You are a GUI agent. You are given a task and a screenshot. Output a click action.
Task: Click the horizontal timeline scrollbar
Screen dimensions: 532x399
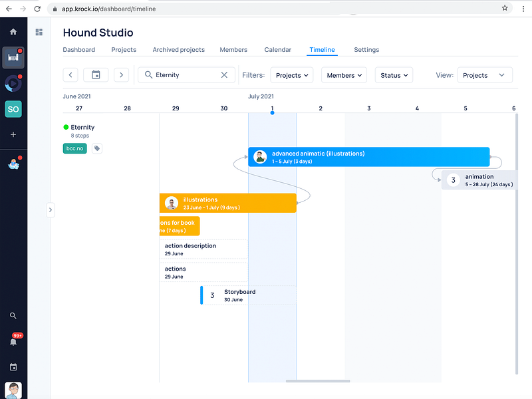[318, 381]
